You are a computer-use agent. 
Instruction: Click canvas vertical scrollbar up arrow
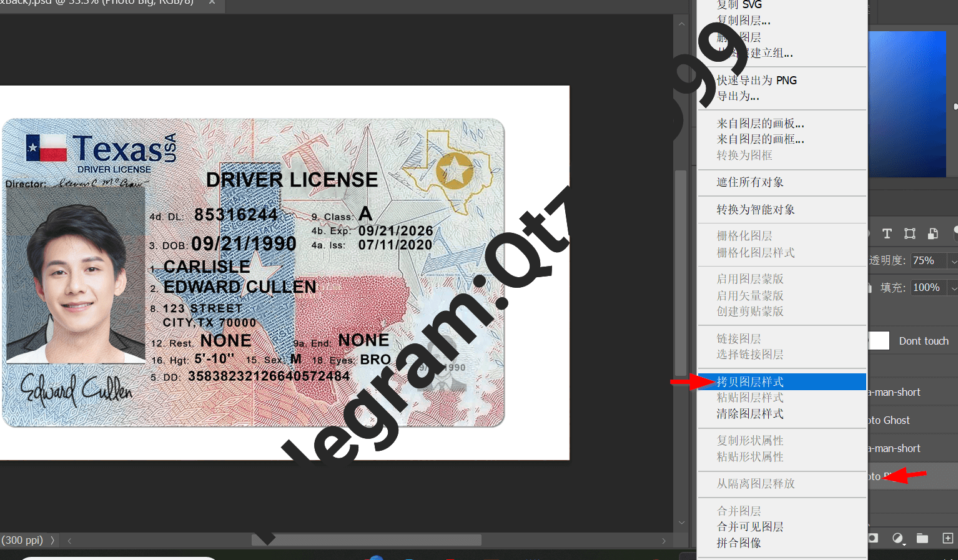[x=681, y=24]
